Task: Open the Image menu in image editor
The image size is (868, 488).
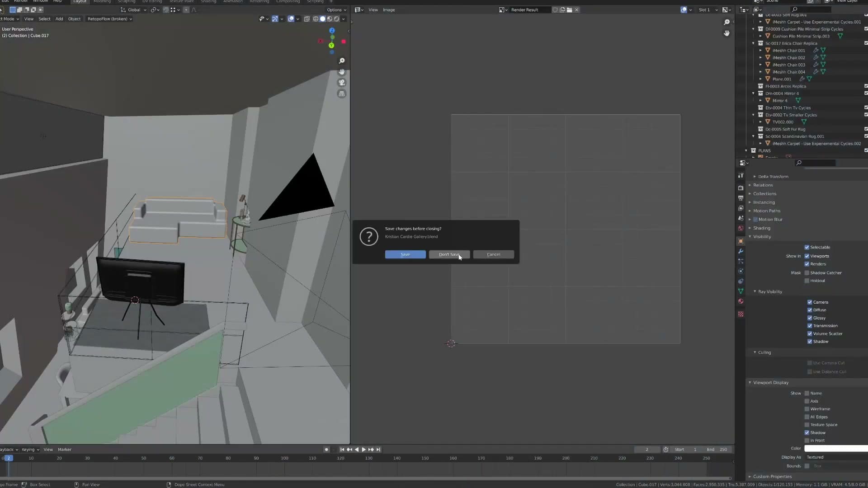Action: (x=389, y=10)
